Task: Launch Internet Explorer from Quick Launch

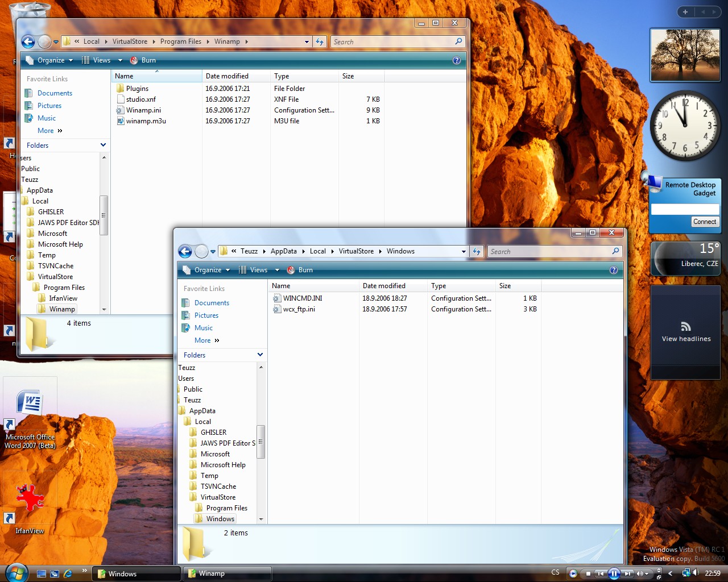Action: [x=68, y=573]
